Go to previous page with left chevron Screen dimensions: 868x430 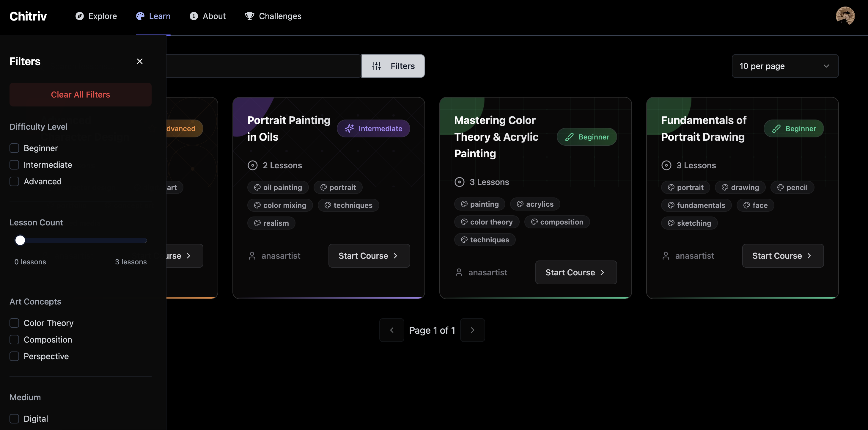pos(391,330)
